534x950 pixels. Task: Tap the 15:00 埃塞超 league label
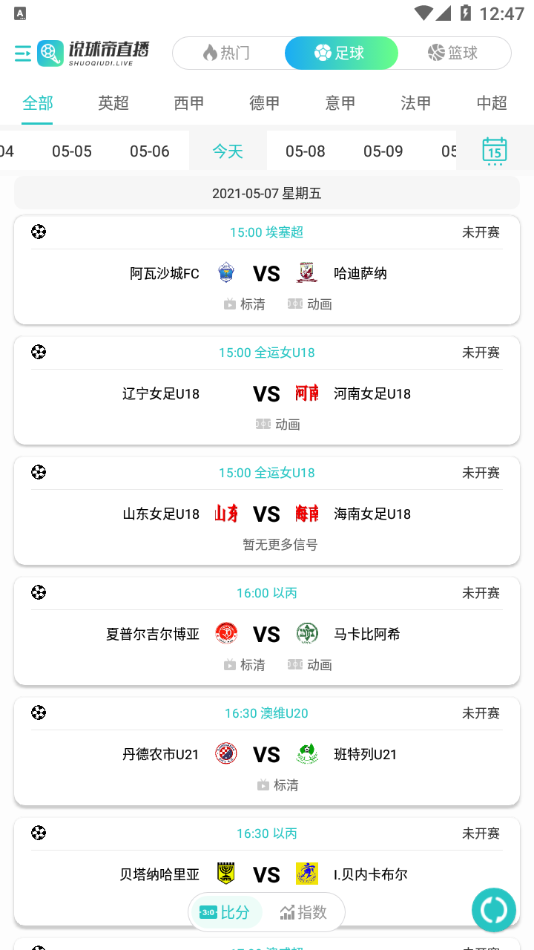coord(267,232)
